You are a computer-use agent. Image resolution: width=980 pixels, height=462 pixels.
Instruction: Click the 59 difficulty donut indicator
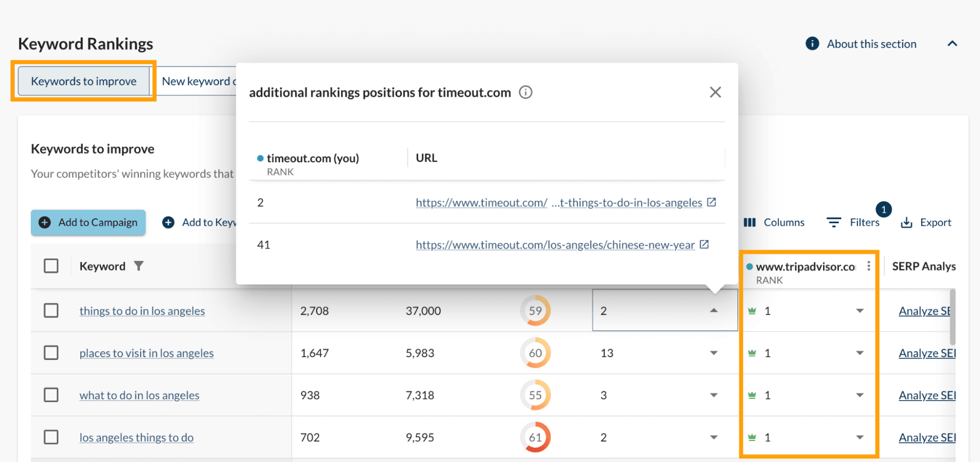(x=535, y=310)
